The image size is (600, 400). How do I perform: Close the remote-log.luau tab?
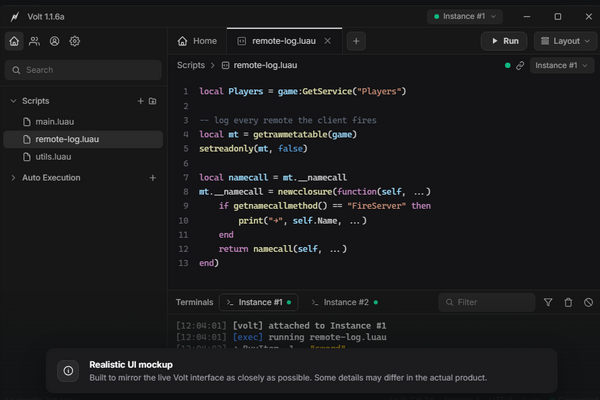pos(328,41)
